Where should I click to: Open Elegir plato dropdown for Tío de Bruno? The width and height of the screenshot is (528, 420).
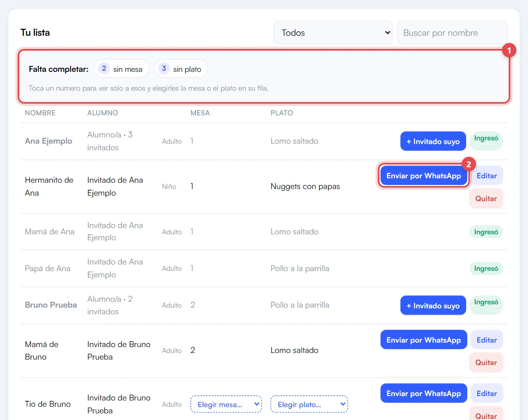[309, 404]
